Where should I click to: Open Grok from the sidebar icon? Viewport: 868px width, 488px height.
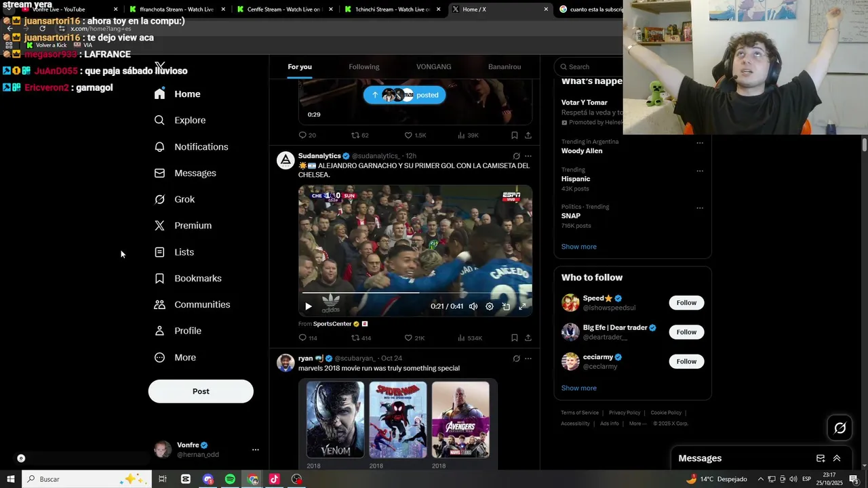pyautogui.click(x=159, y=199)
